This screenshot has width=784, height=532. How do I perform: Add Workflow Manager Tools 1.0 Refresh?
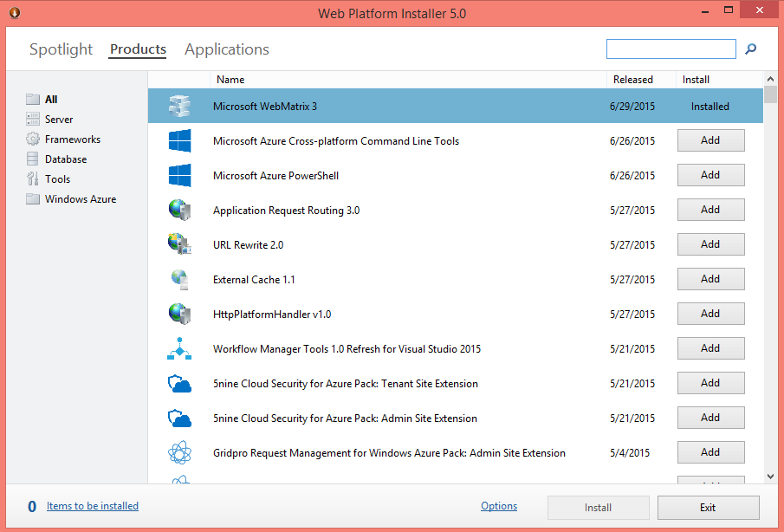coord(710,348)
